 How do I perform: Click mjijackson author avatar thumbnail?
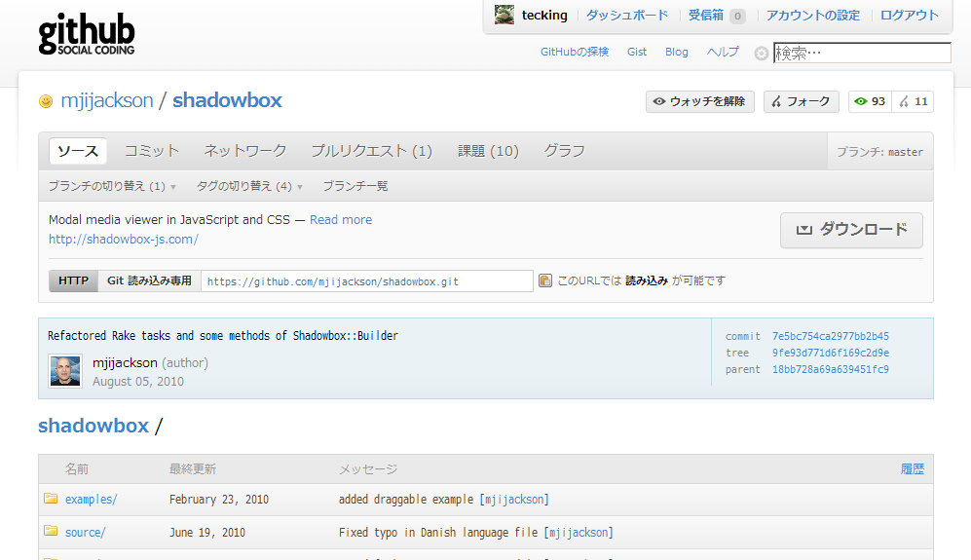point(65,371)
